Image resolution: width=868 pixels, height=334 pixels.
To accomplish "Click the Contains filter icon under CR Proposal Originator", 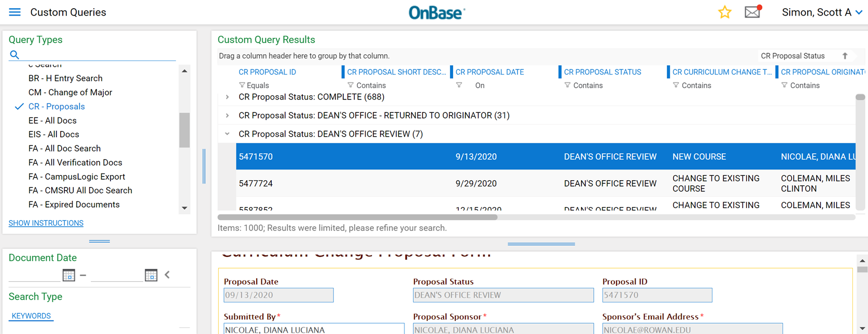I will (x=784, y=85).
